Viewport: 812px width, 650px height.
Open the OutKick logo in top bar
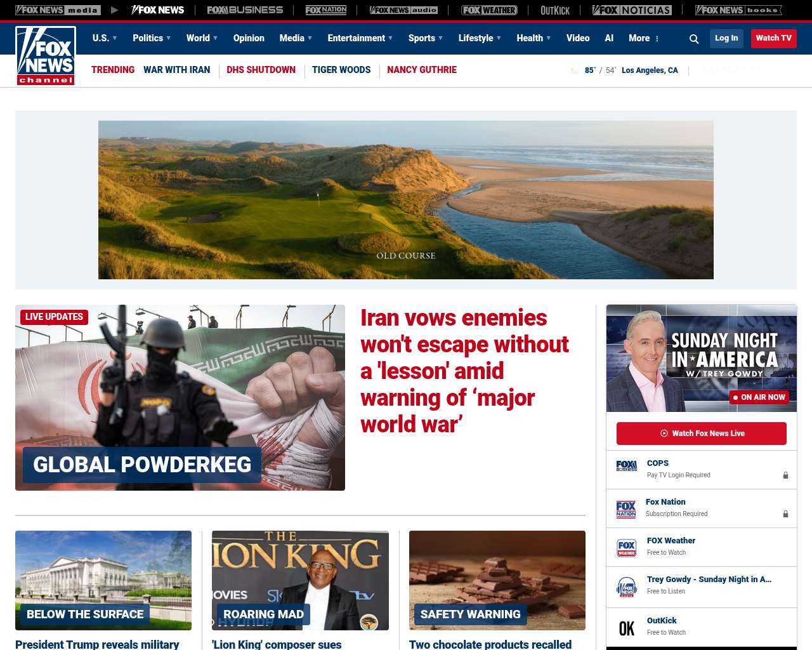click(x=555, y=10)
